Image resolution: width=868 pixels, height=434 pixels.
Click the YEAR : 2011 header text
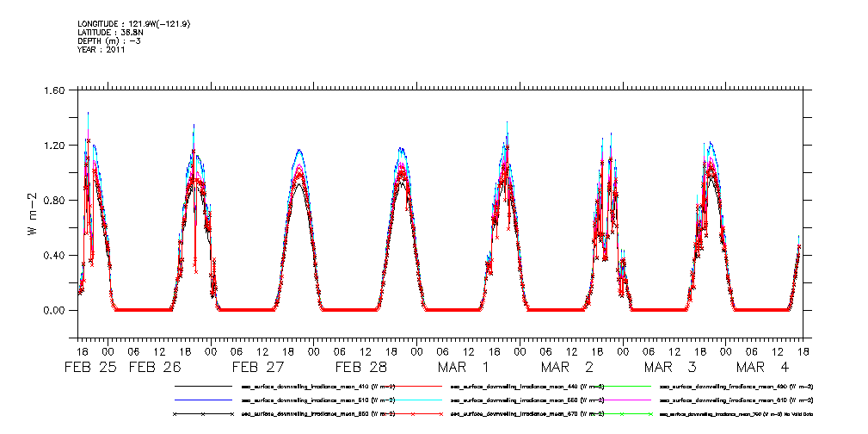click(102, 49)
